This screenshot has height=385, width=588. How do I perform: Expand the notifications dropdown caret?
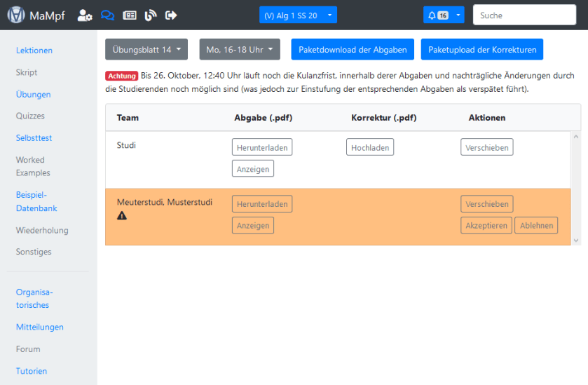pyautogui.click(x=458, y=15)
